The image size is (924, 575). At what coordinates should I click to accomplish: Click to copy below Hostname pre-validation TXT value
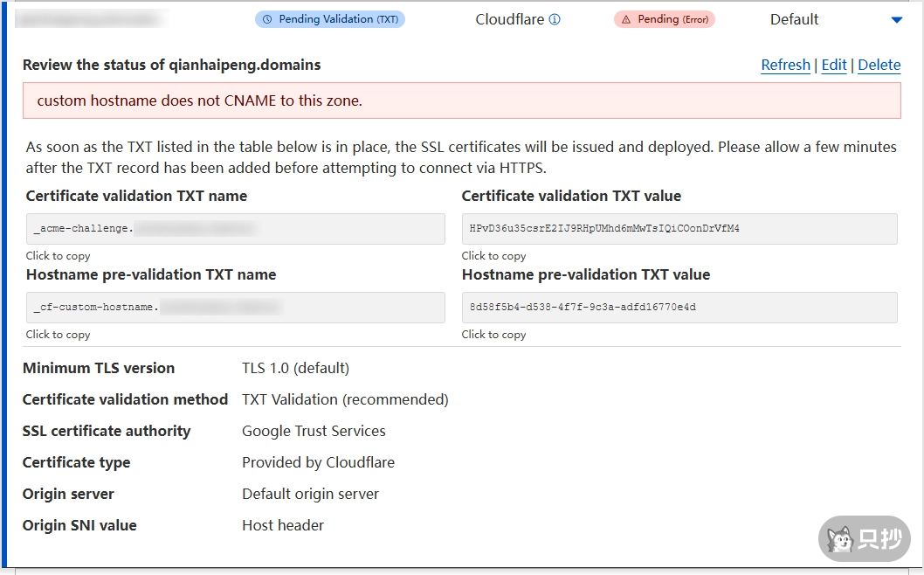[x=493, y=335]
